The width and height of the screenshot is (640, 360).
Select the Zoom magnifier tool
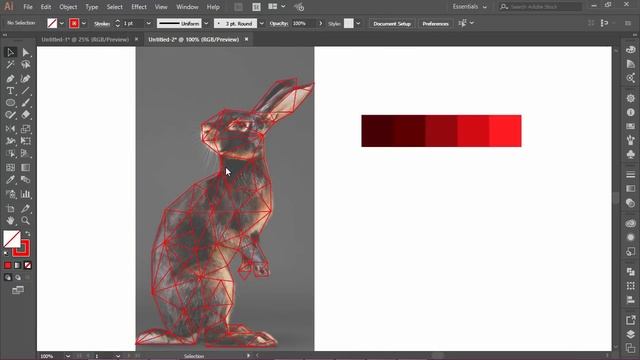tap(25, 221)
